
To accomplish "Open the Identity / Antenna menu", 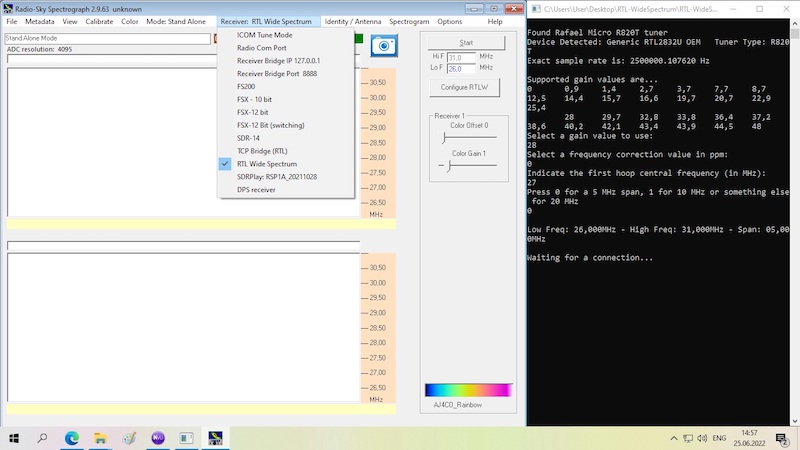I will (x=352, y=21).
